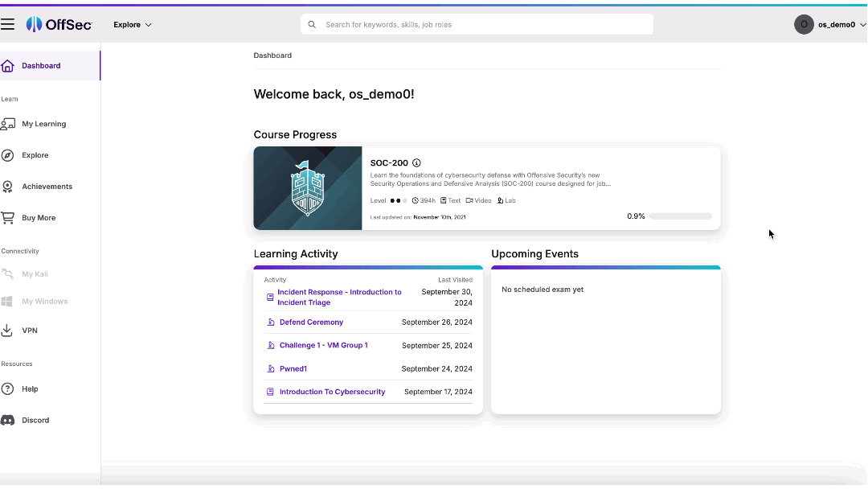Click the Dashboard breadcrumb
The height and width of the screenshot is (489, 868).
coord(272,55)
